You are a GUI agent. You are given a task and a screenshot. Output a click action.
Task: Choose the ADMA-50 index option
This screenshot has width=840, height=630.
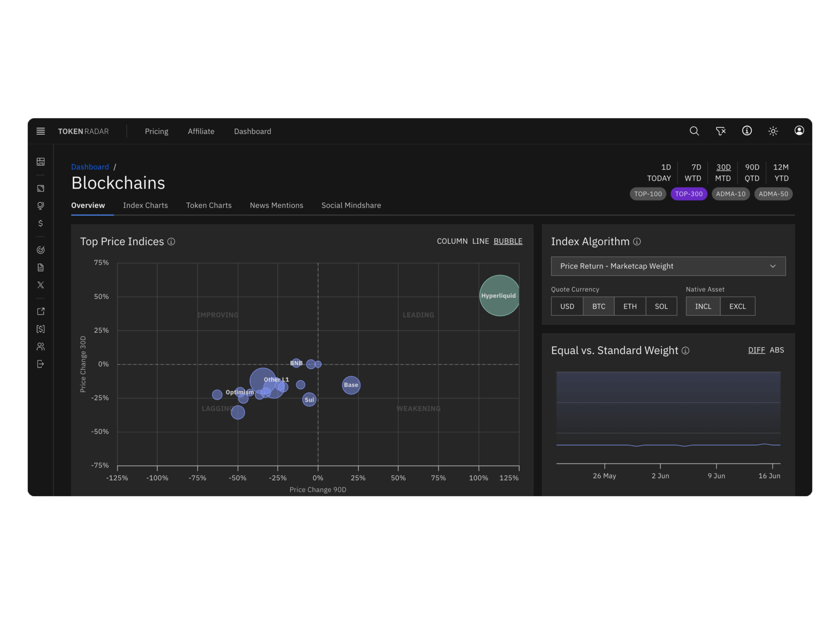773,194
